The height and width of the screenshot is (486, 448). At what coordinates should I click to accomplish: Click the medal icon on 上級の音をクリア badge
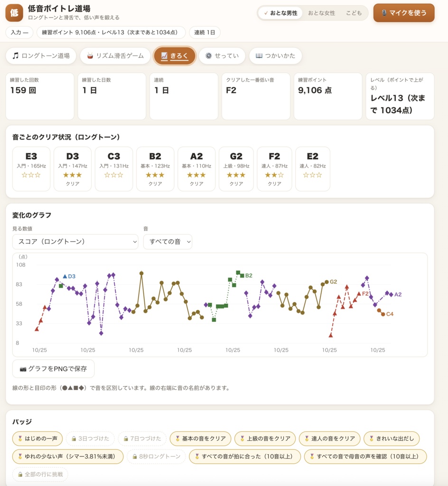point(243,439)
